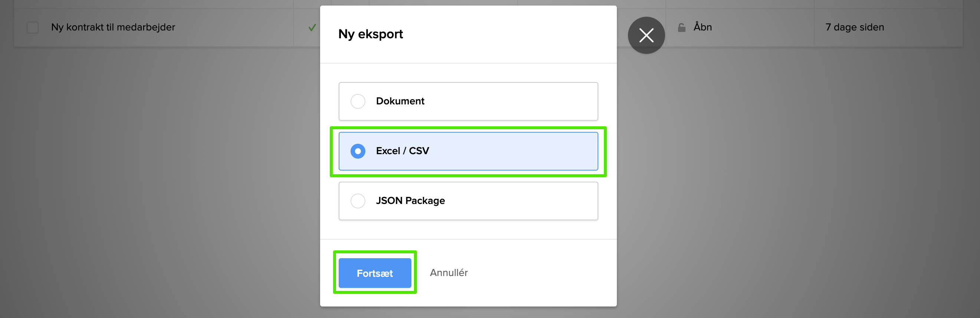This screenshot has width=980, height=318.
Task: Click the open padlock icon beside Åbn
Action: (681, 27)
